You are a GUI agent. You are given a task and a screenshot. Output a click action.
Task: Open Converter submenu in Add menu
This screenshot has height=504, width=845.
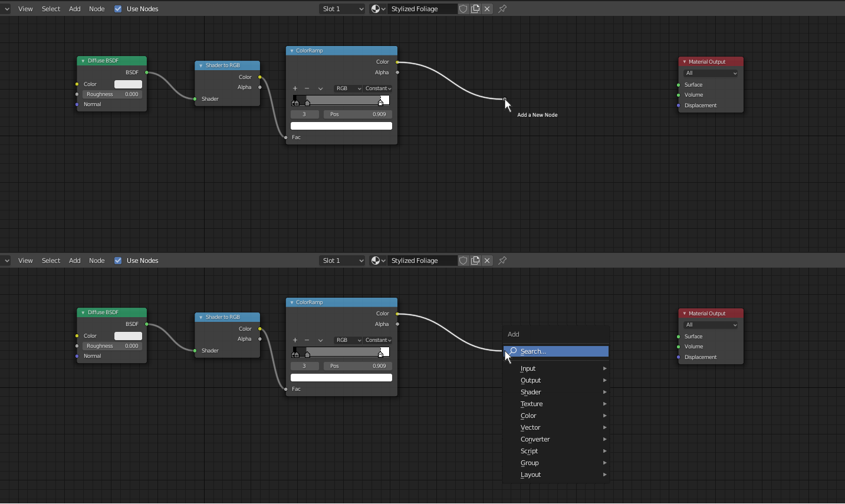coord(556,439)
